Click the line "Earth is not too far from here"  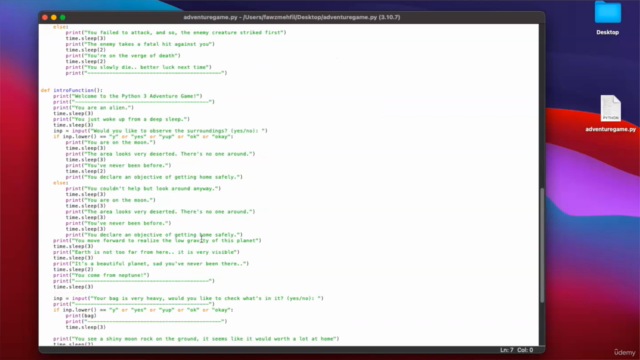[x=147, y=252]
